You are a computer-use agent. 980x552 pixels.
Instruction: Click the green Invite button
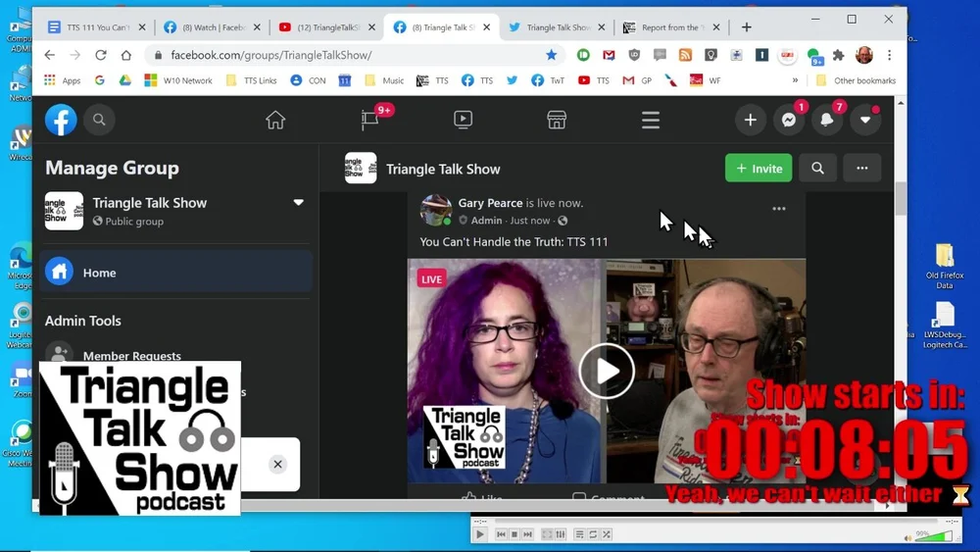point(759,169)
